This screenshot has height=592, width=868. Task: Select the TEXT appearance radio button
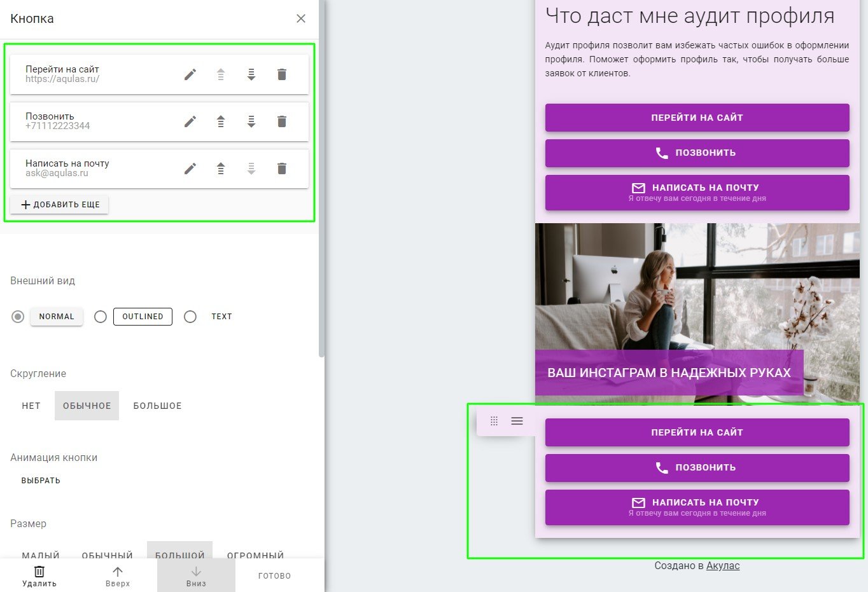click(190, 317)
